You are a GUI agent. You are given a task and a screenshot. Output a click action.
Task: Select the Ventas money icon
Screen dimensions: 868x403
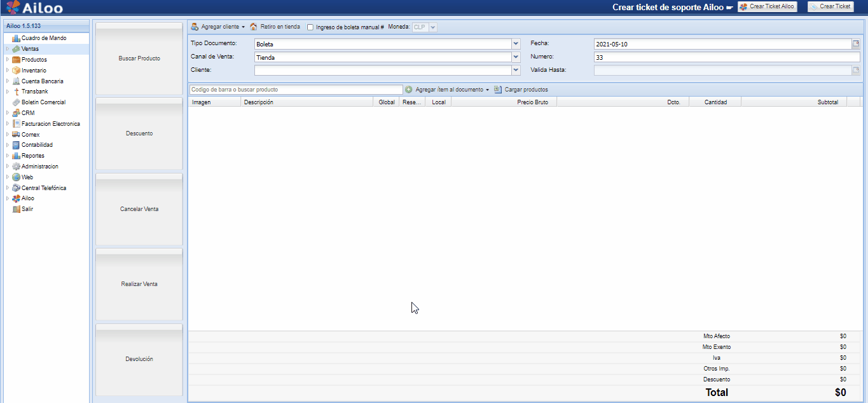coord(16,49)
